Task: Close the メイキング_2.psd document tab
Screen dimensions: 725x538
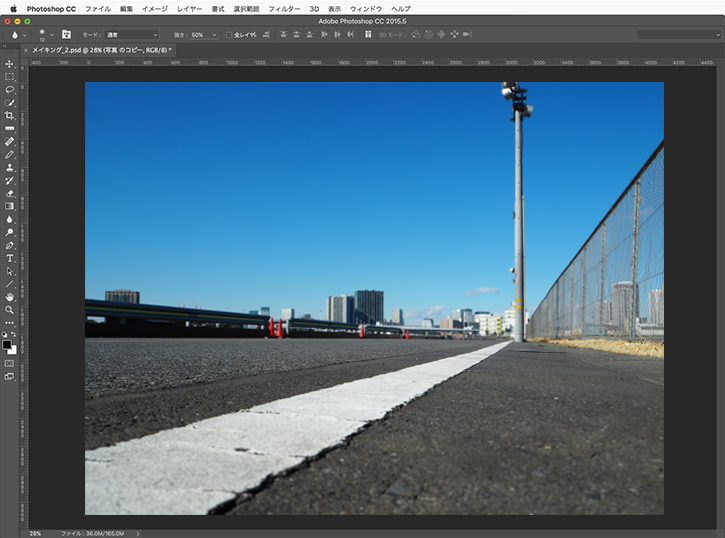Action: coord(25,50)
